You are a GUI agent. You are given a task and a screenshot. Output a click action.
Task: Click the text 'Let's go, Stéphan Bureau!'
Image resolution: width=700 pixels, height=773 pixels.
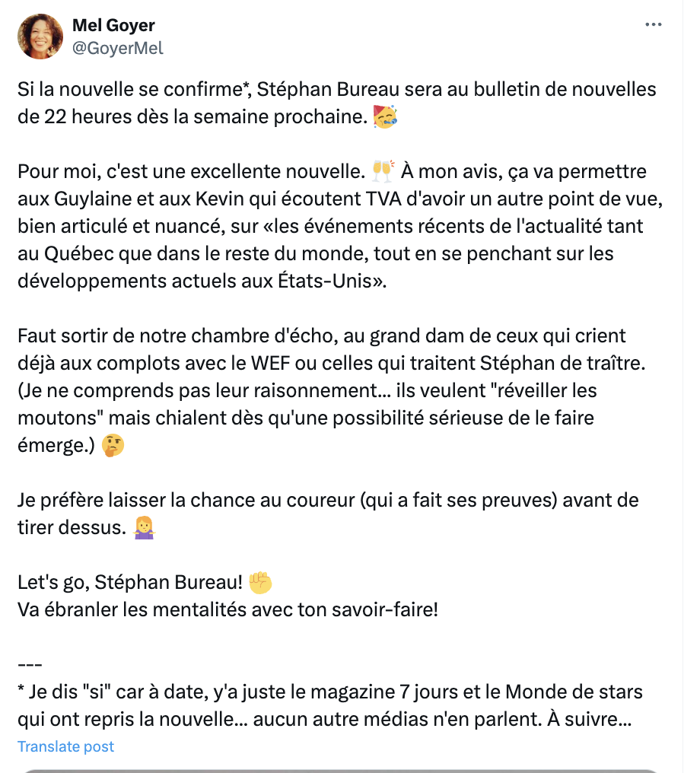(130, 582)
